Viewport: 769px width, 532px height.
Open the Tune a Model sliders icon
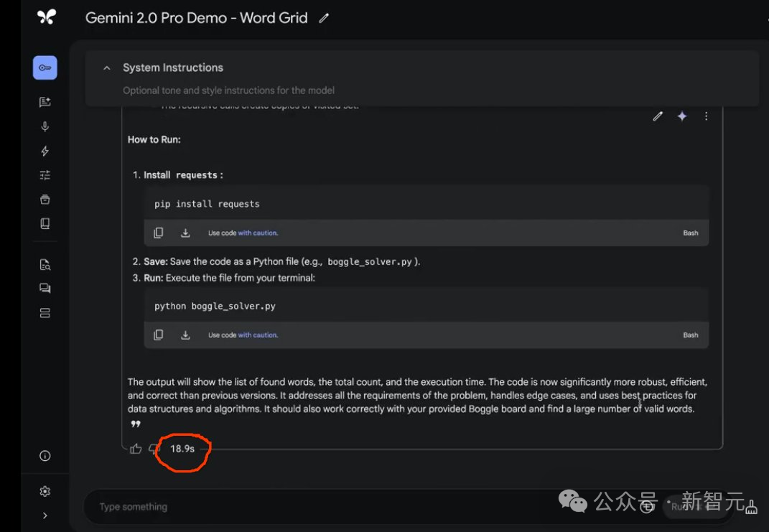[x=45, y=175]
